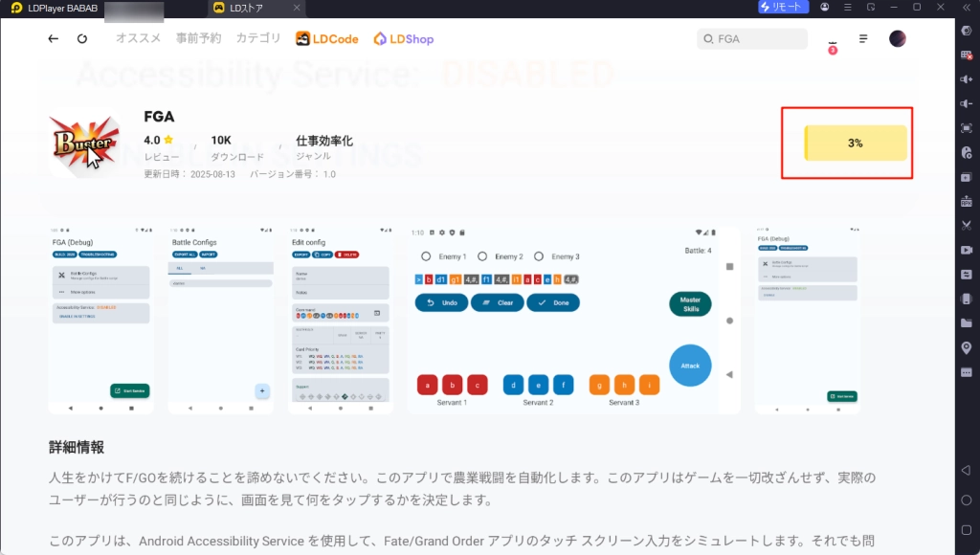Open the account icon in title bar
This screenshot has height=555, width=980.
pos(824,7)
